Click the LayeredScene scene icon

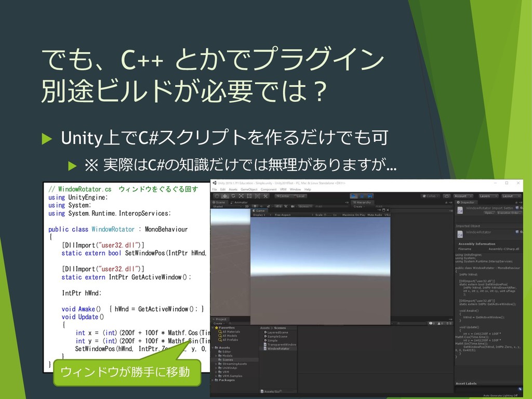(x=265, y=332)
